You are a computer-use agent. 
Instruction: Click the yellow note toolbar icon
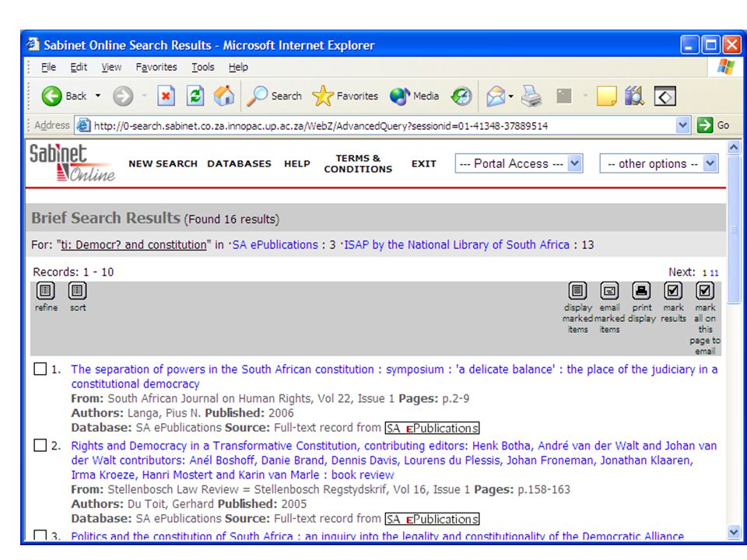pos(606,96)
